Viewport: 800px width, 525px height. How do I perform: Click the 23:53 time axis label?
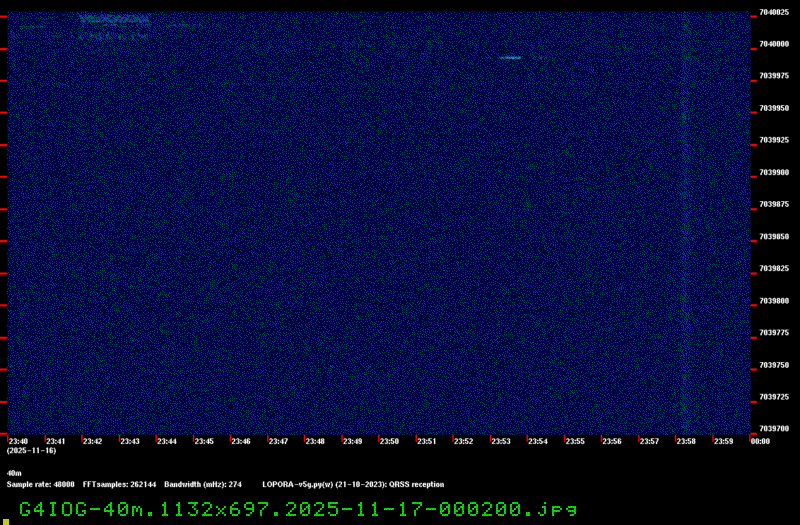501,441
